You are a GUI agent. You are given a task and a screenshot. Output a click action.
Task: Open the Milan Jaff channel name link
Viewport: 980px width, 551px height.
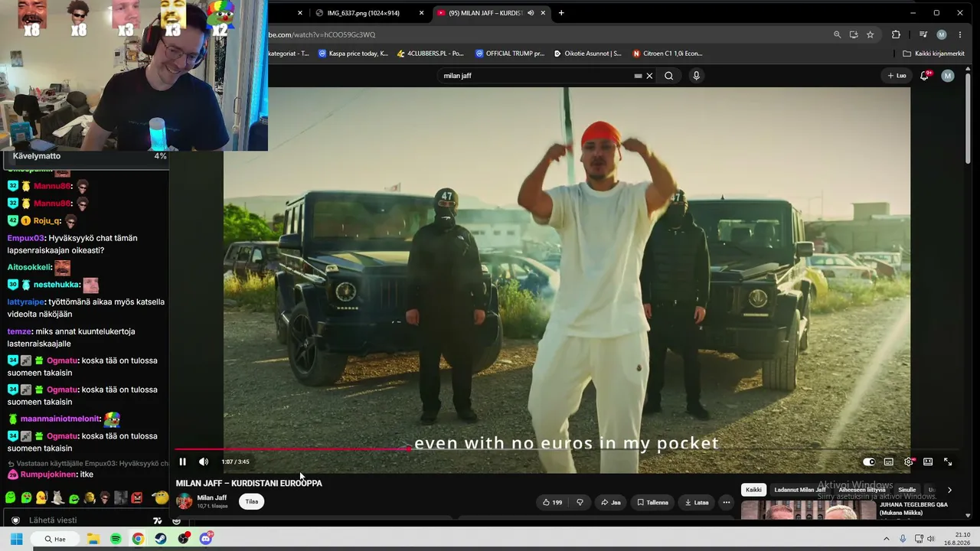click(x=212, y=497)
